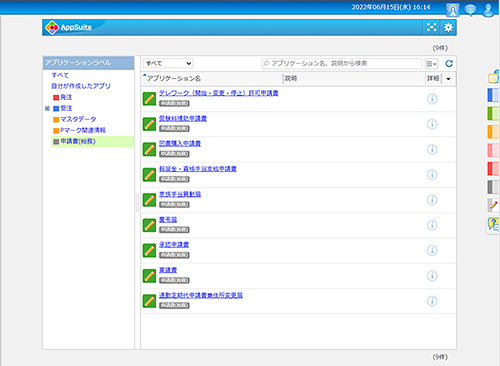Click the pencil icon of 図書購入申請書
This screenshot has height=366, width=500.
coord(149,149)
